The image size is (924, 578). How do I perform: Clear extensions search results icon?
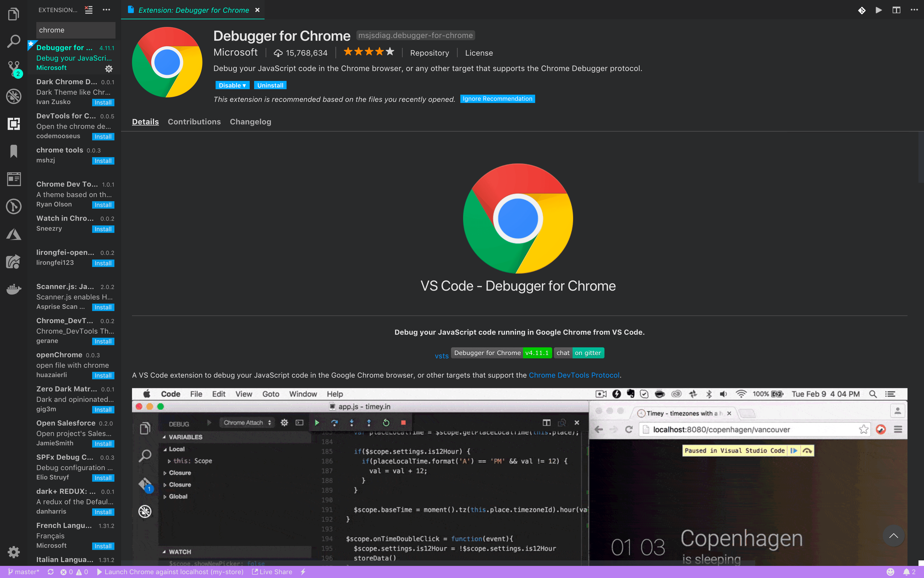pyautogui.click(x=89, y=10)
